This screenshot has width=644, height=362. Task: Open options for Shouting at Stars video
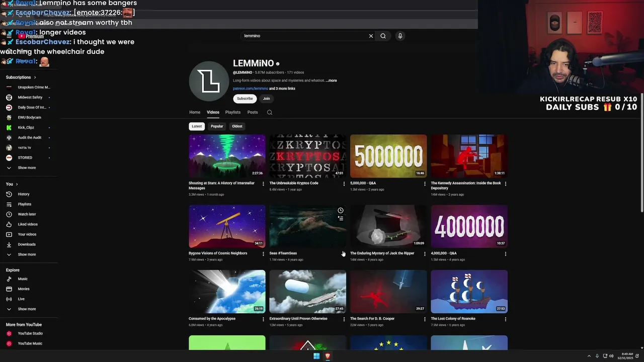[263, 184]
